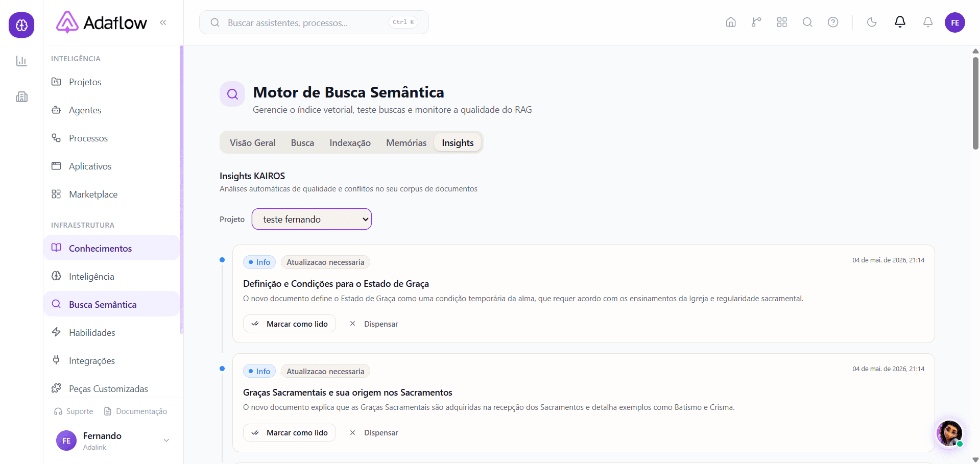
Task: Go to home via house icon
Action: pos(731,22)
